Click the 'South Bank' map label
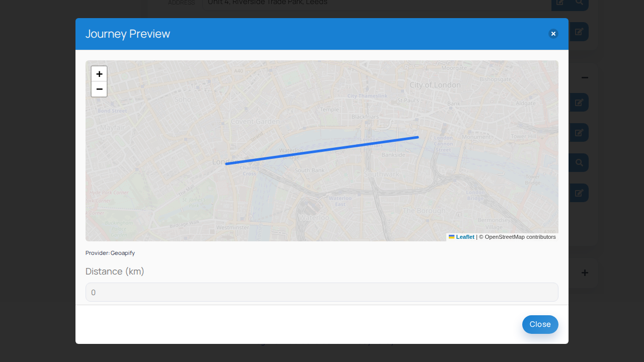Image resolution: width=644 pixels, height=362 pixels. (309, 170)
